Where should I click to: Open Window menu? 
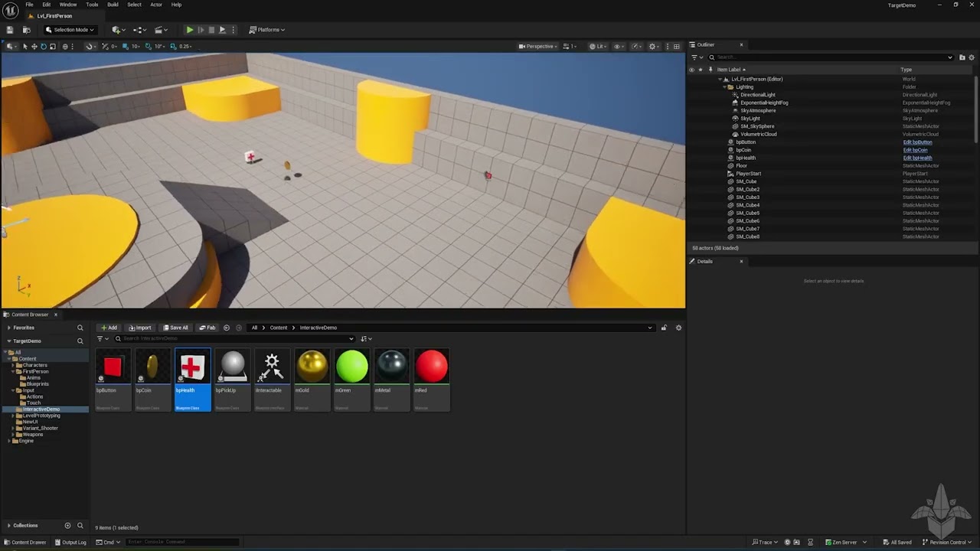(x=68, y=5)
